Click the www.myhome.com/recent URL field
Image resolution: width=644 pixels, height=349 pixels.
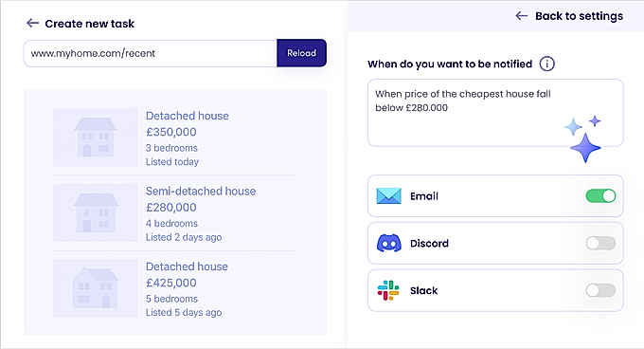150,53
